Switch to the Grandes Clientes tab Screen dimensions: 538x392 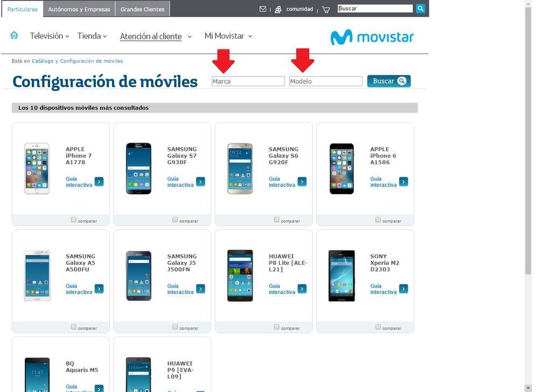[142, 9]
